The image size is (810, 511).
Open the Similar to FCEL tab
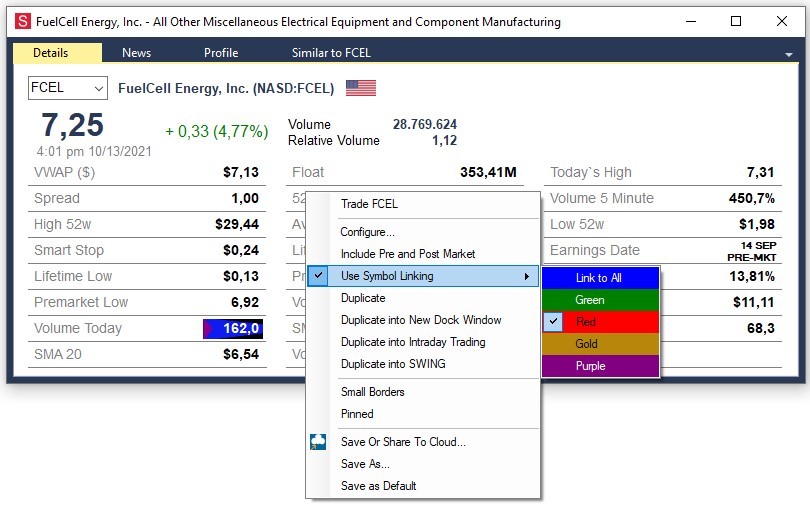331,53
